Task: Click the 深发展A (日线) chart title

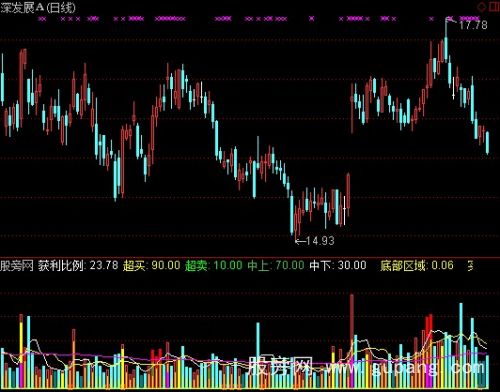Action: coord(38,8)
